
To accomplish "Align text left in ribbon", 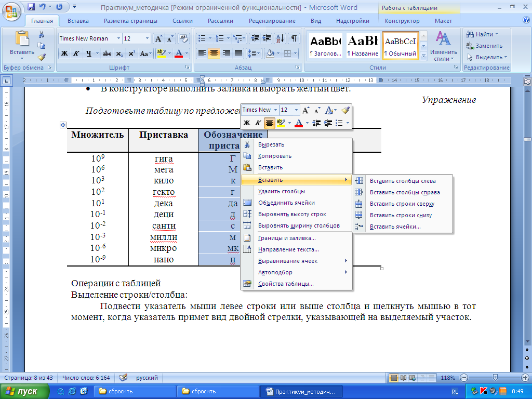I will click(x=202, y=54).
